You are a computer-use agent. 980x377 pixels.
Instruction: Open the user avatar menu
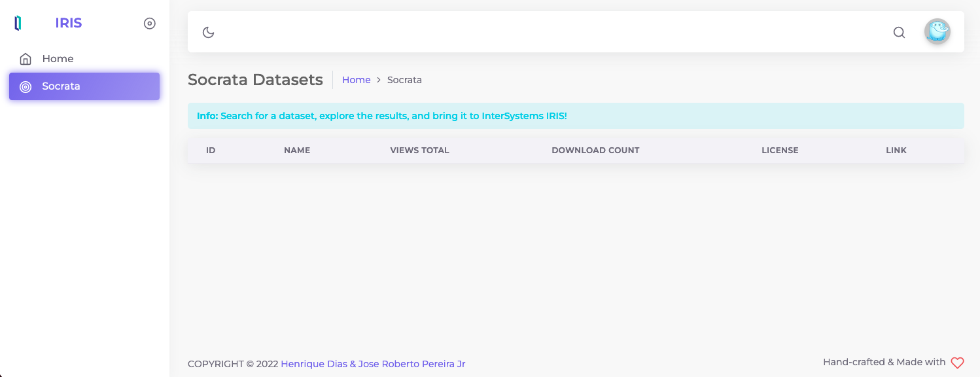(x=937, y=31)
